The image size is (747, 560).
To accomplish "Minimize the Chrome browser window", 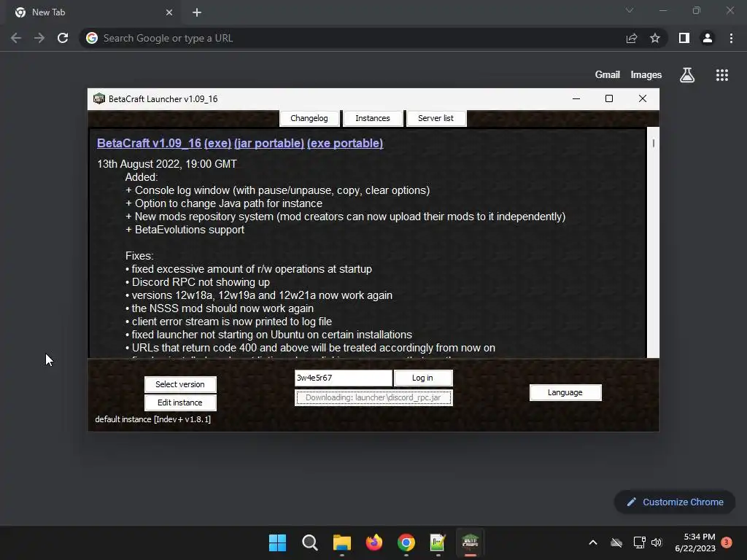I will pyautogui.click(x=662, y=10).
